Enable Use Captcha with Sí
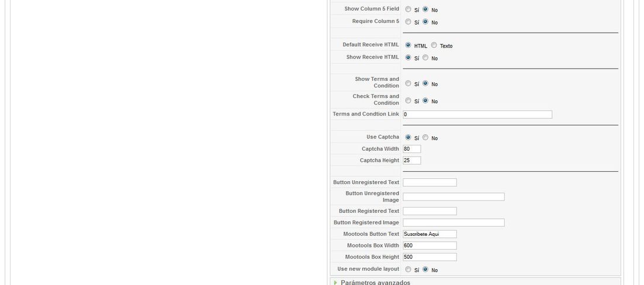This screenshot has width=644, height=285. pos(408,137)
